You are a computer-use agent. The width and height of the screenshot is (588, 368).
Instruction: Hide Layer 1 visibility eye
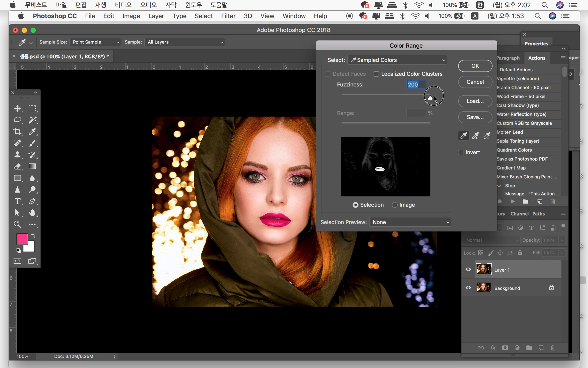[x=468, y=269]
